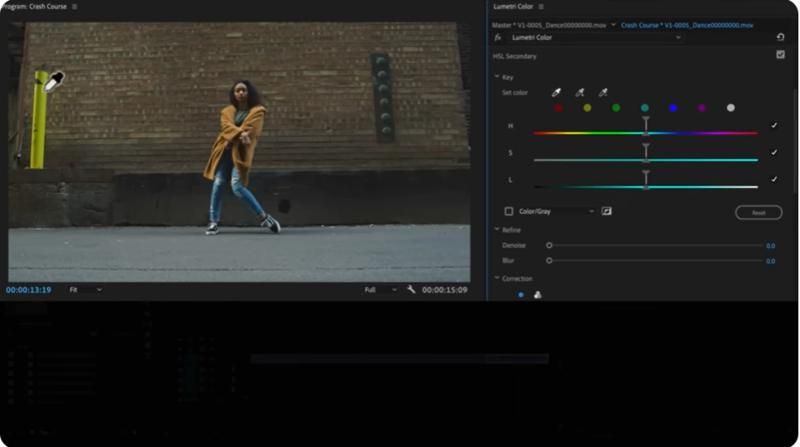
Task: Choose the red color preset swatch
Action: click(x=559, y=108)
